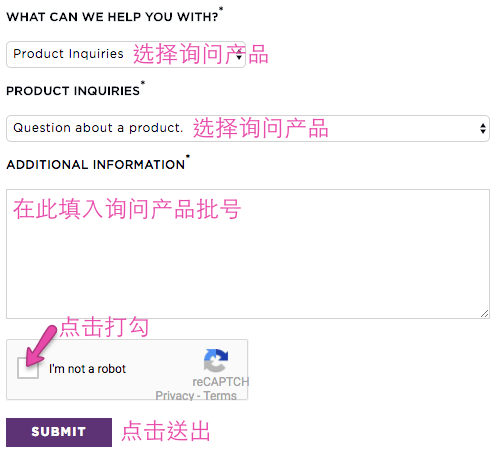Click the text area resize handle
The height and width of the screenshot is (453, 497).
pyautogui.click(x=485, y=313)
